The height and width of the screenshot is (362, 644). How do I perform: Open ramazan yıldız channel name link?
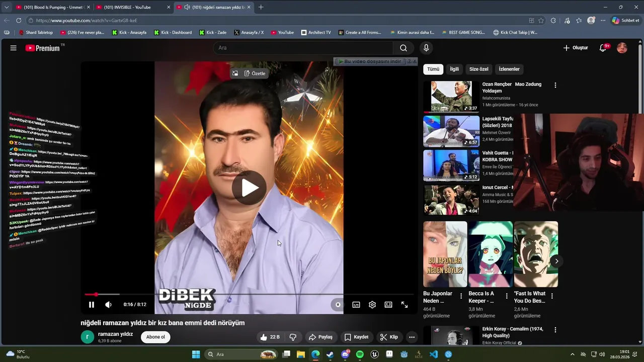tap(115, 334)
